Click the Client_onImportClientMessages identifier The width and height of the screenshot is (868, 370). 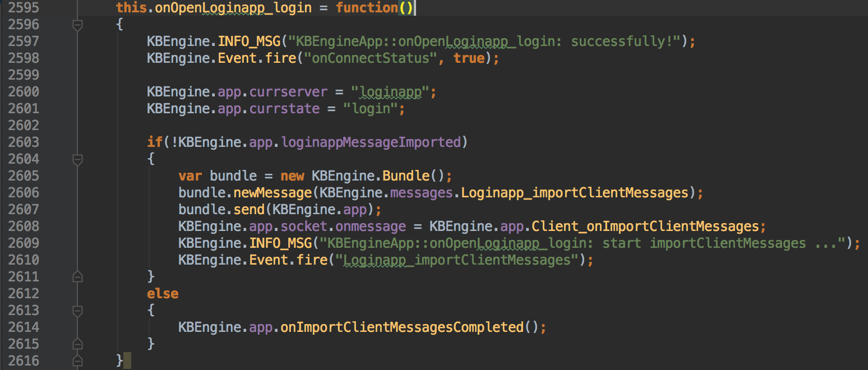click(x=646, y=226)
